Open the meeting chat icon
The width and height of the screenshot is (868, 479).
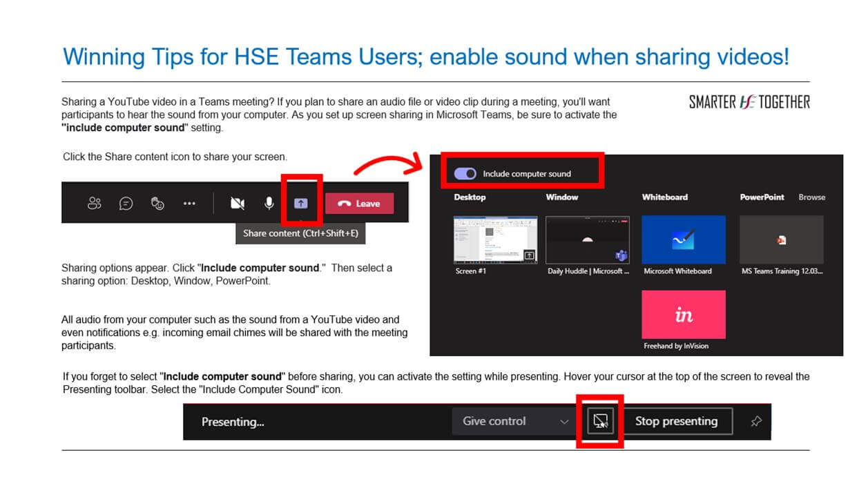[x=126, y=203]
